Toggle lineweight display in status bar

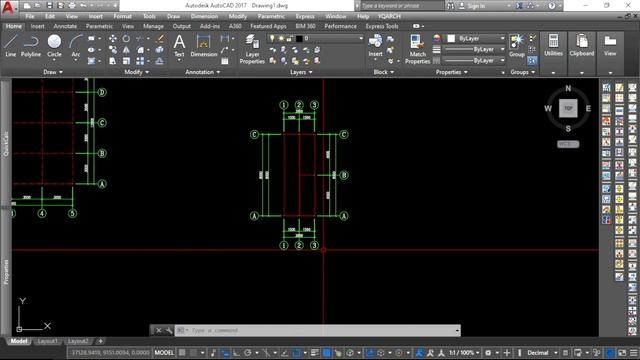[314, 353]
